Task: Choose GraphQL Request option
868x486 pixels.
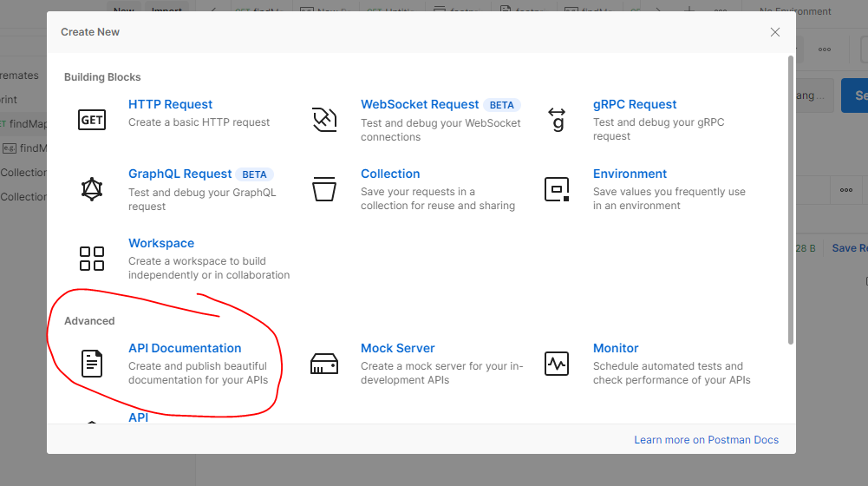Action: coord(179,174)
